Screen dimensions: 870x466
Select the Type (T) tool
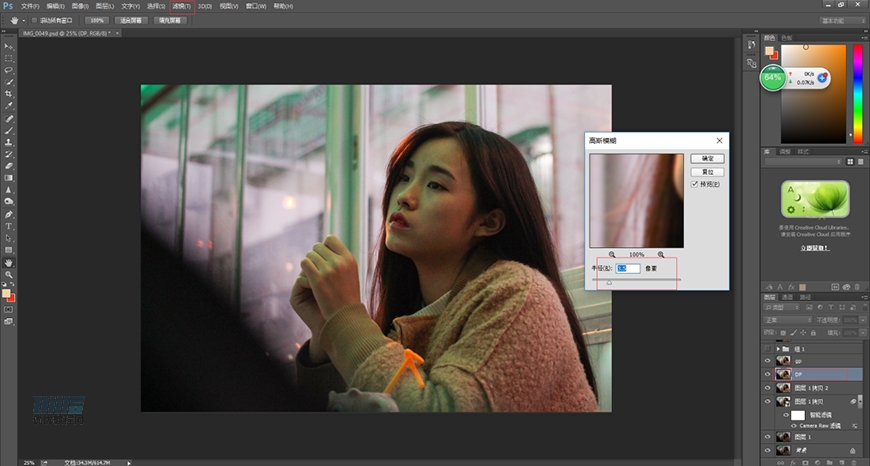[9, 226]
